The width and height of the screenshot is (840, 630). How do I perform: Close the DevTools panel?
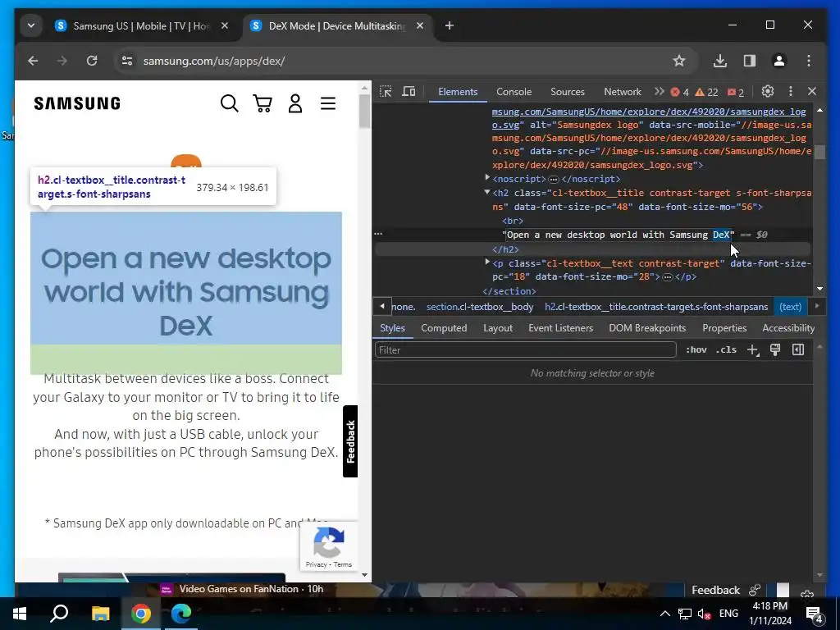click(812, 92)
